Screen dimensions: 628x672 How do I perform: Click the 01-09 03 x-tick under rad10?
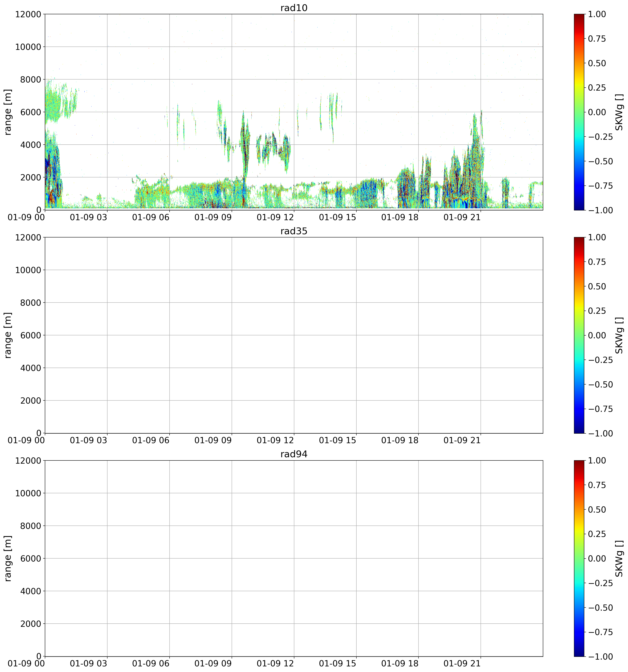[89, 217]
